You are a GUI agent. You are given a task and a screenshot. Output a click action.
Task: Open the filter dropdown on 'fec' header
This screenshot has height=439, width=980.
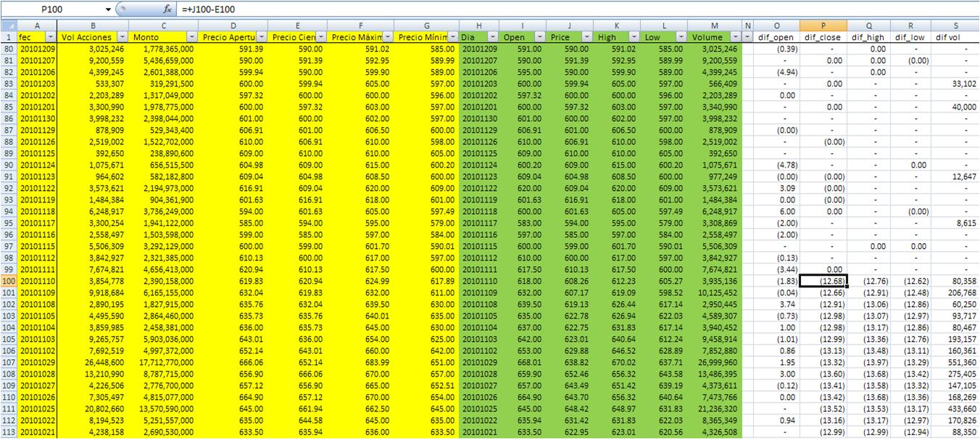pyautogui.click(x=50, y=36)
